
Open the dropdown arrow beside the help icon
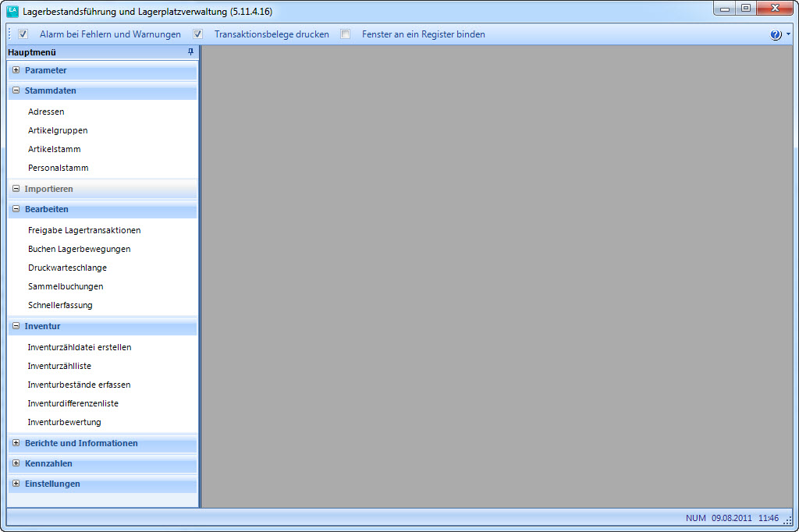[788, 35]
